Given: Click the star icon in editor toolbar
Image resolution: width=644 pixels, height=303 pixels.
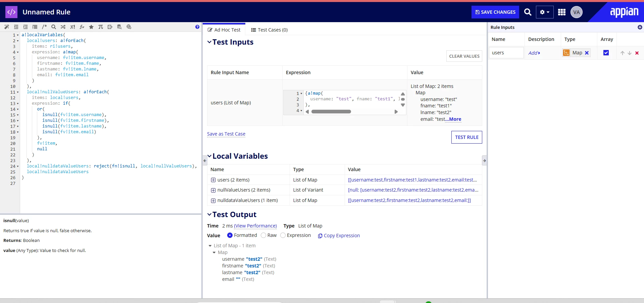Looking at the screenshot, I should [x=91, y=27].
